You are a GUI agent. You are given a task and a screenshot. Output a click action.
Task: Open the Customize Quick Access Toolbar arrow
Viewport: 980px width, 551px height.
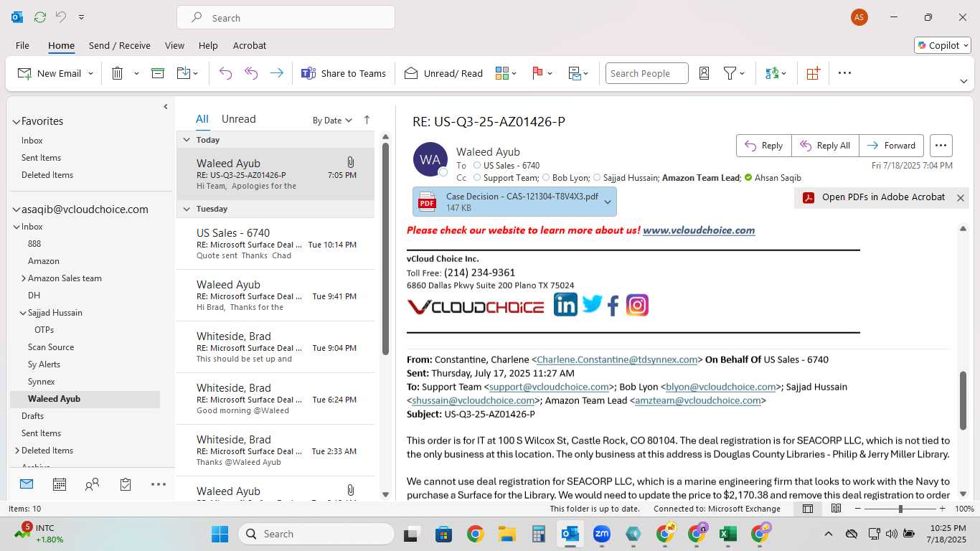(x=81, y=17)
